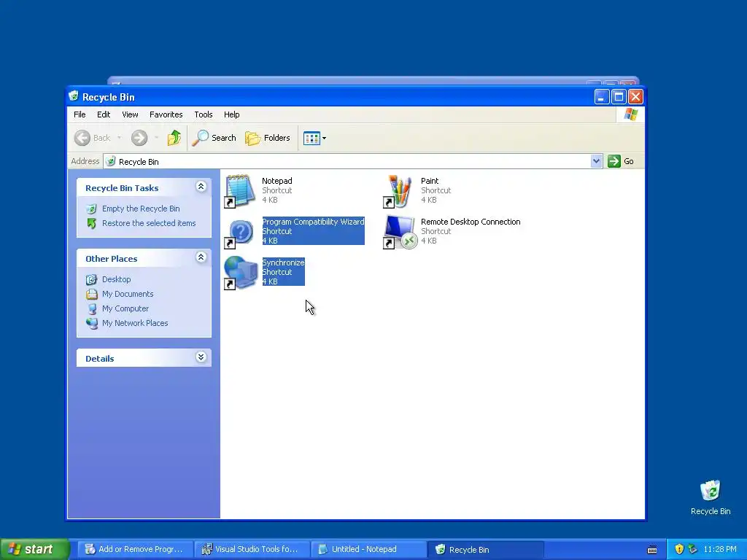The image size is (747, 560).
Task: Select the Program Compatibility Wizard icon
Action: click(240, 232)
